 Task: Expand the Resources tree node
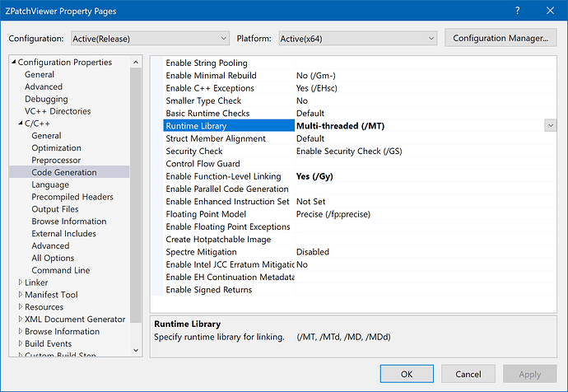pyautogui.click(x=21, y=306)
